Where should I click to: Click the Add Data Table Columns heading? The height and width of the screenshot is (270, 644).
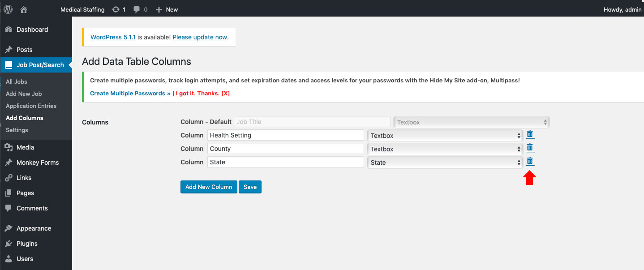coord(137,62)
